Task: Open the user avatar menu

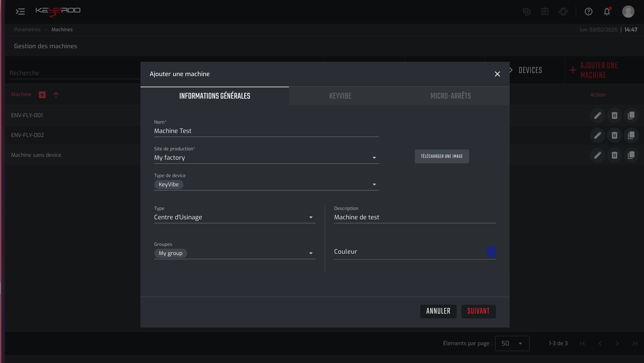Action: click(x=628, y=12)
